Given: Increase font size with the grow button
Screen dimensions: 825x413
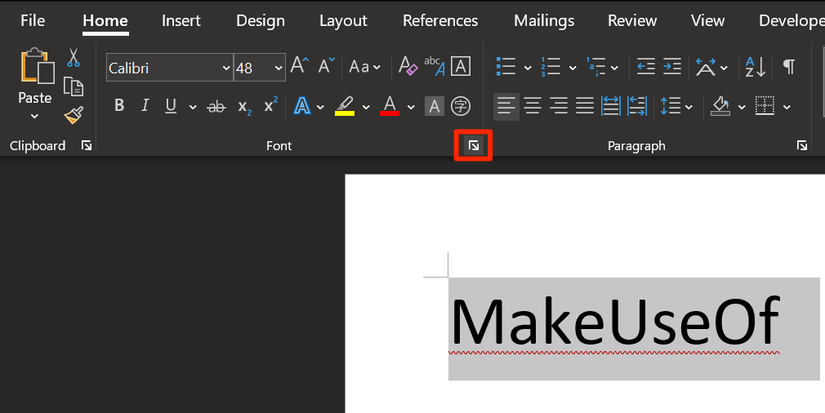Looking at the screenshot, I should pos(300,67).
